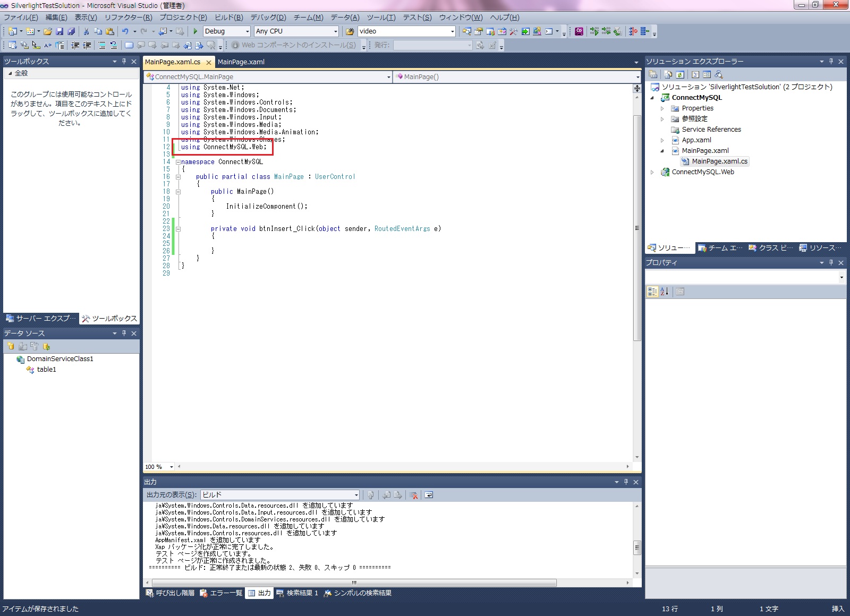The height and width of the screenshot is (616, 850).
Task: Click Refresh icon in Solution Explorer
Action: 680,74
